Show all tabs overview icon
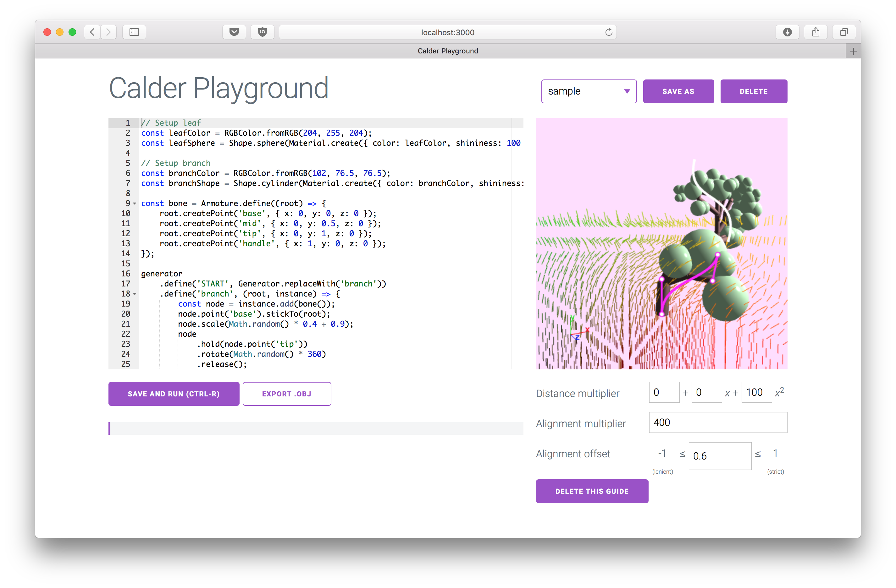896x588 pixels. coord(844,32)
